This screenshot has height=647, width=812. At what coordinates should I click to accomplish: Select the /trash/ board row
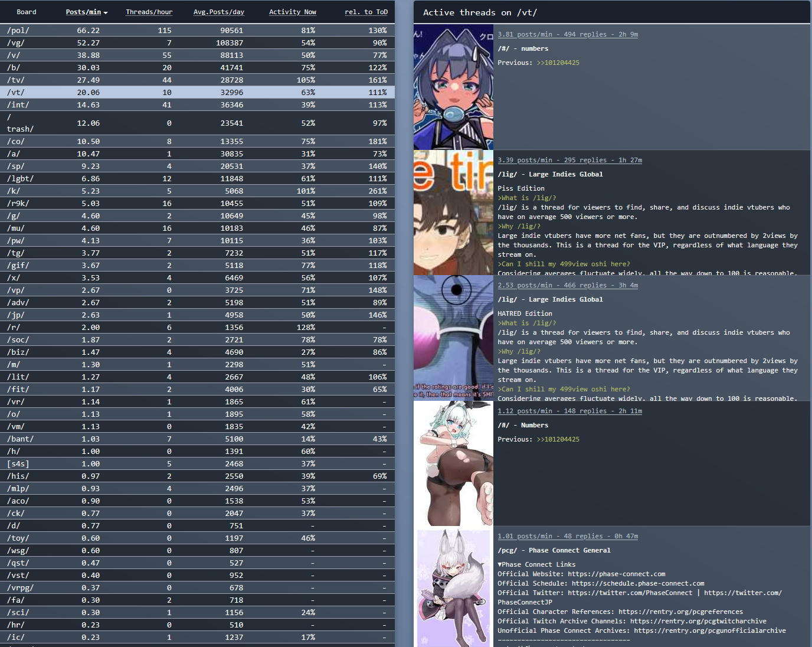(x=197, y=123)
